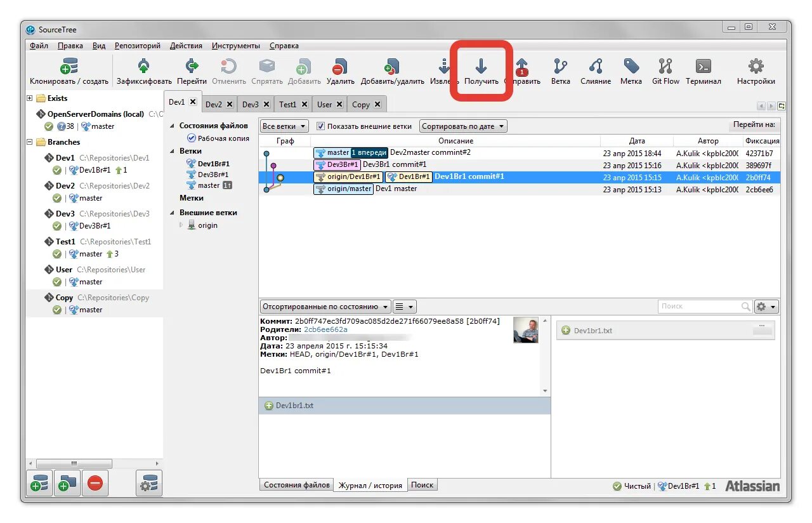Open the 'Сортировать по дате' dropdown
The width and height of the screenshot is (812, 523).
tap(464, 126)
